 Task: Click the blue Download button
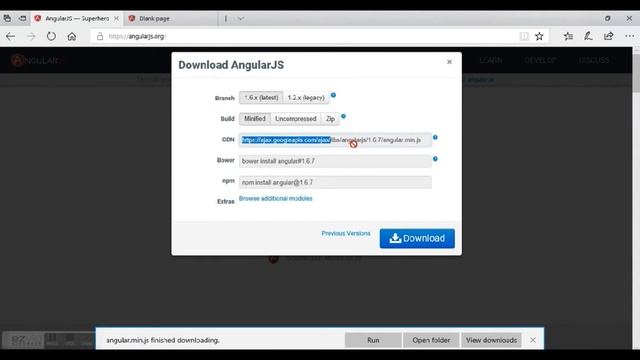click(417, 238)
